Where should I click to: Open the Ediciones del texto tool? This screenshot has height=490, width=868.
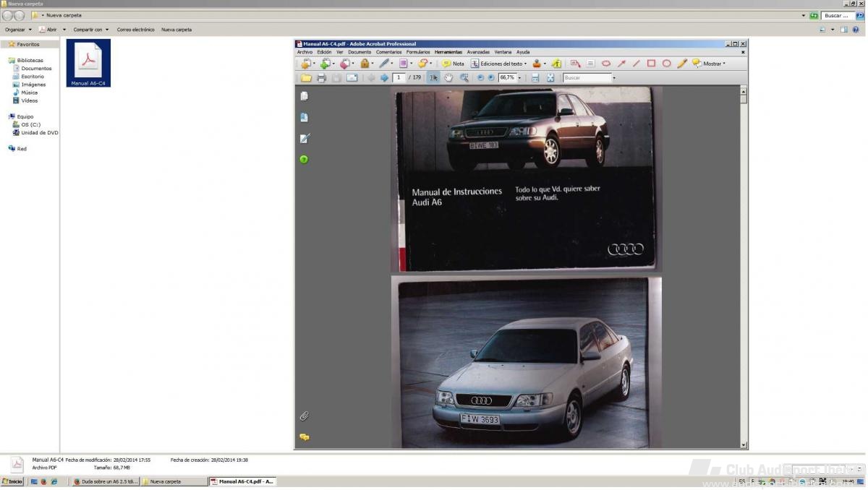(x=499, y=64)
